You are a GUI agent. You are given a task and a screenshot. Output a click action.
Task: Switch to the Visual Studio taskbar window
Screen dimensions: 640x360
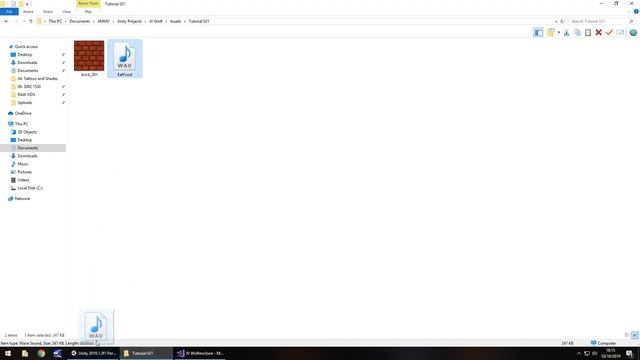tap(200, 353)
